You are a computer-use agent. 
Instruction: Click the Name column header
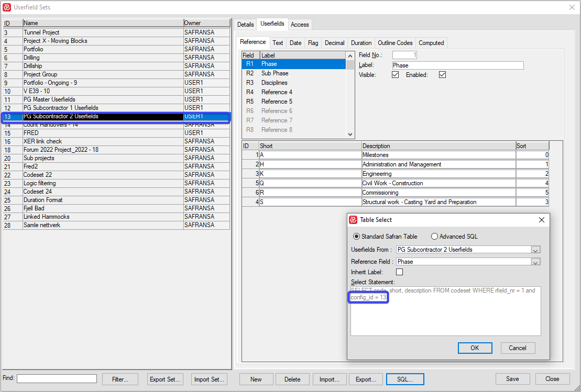pos(103,23)
